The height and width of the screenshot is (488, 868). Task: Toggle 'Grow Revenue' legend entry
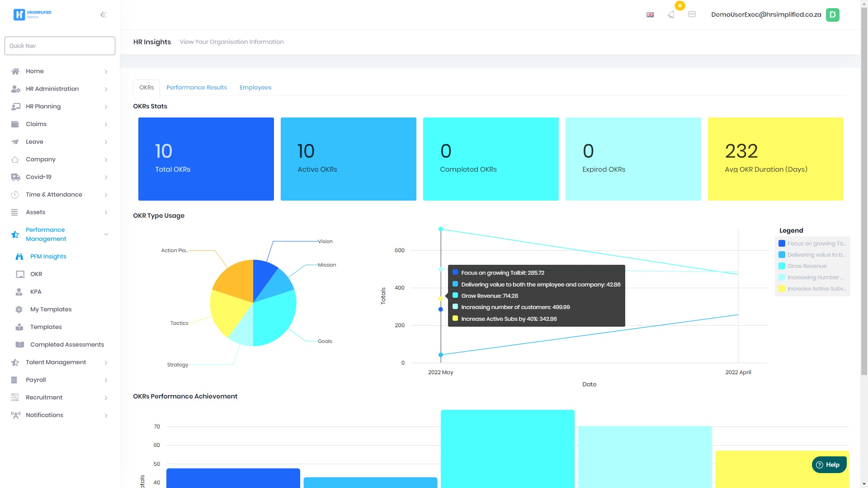point(803,266)
